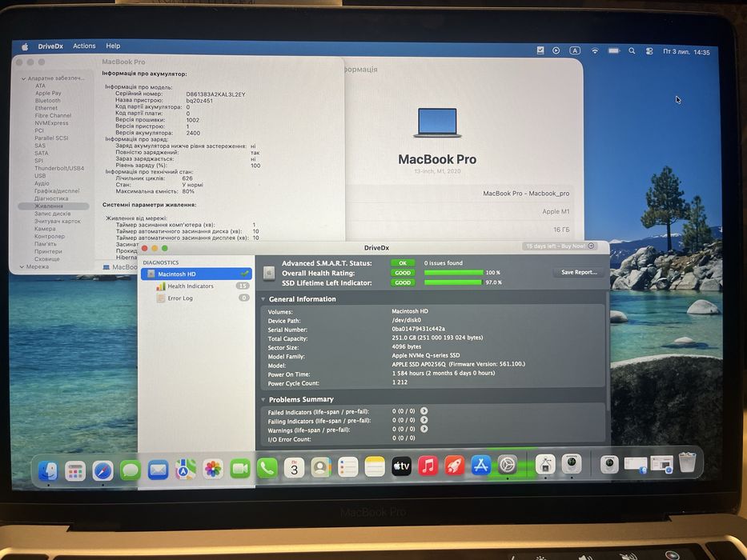Screen dimensions: 747x560
Task: Open Contacts app in Dock
Action: pos(321,468)
